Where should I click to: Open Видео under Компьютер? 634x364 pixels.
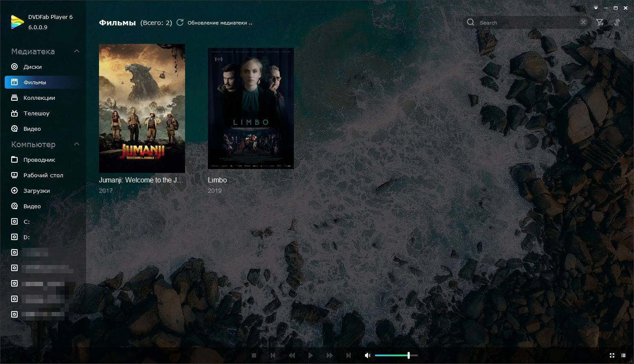(x=32, y=206)
